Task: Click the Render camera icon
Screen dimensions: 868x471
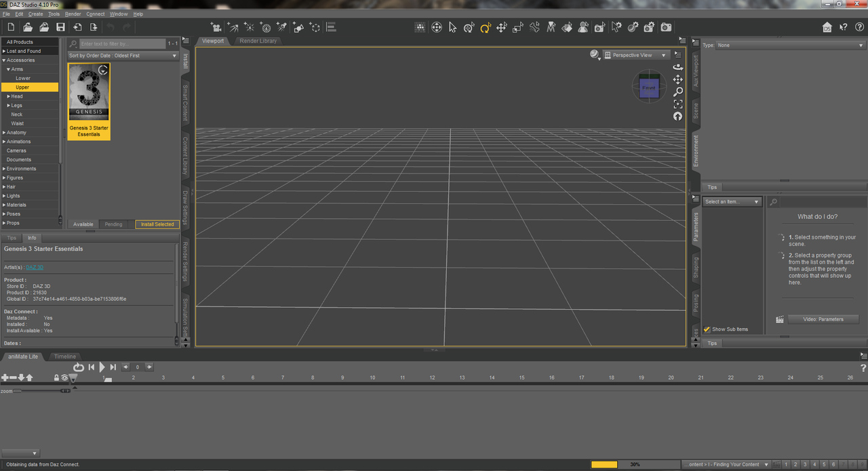Action: (666, 27)
